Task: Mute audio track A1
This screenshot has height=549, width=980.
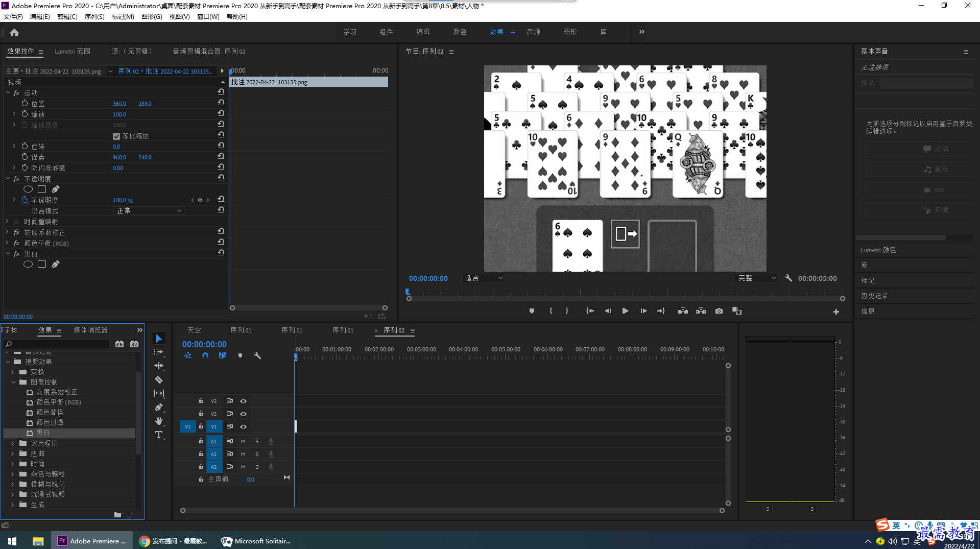Action: pyautogui.click(x=244, y=441)
